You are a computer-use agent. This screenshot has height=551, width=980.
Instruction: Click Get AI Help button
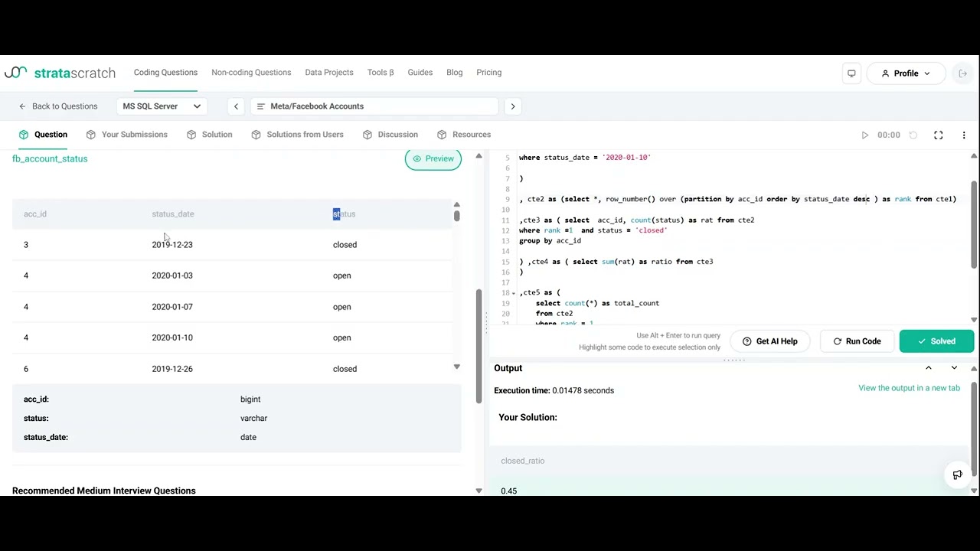coord(769,341)
